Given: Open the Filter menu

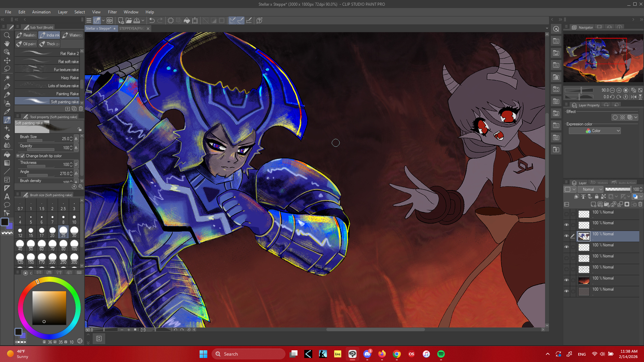Looking at the screenshot, I should pos(112,12).
